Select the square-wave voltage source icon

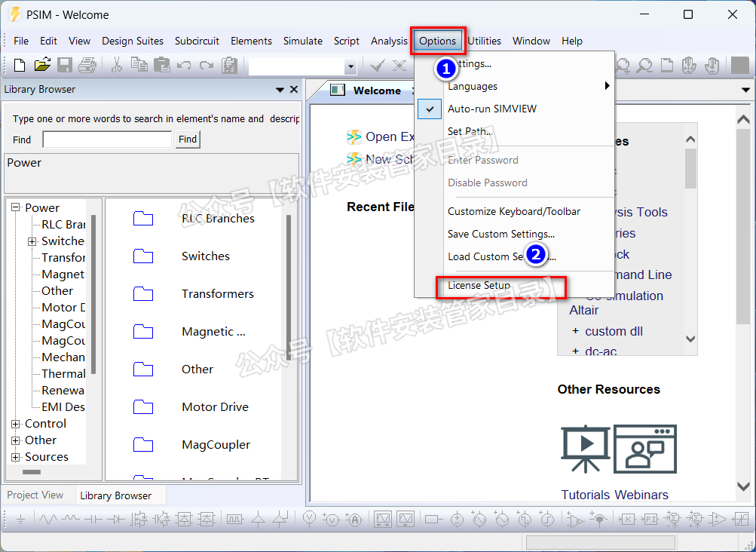(525, 520)
